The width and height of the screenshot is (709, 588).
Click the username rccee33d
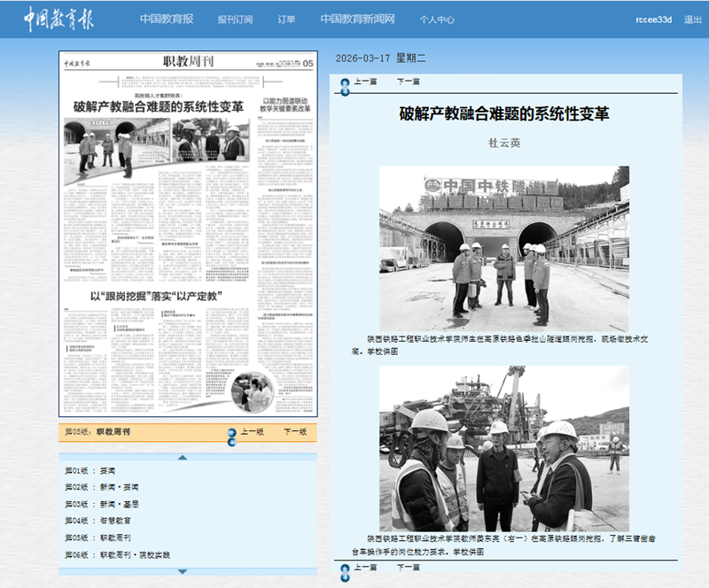click(654, 19)
